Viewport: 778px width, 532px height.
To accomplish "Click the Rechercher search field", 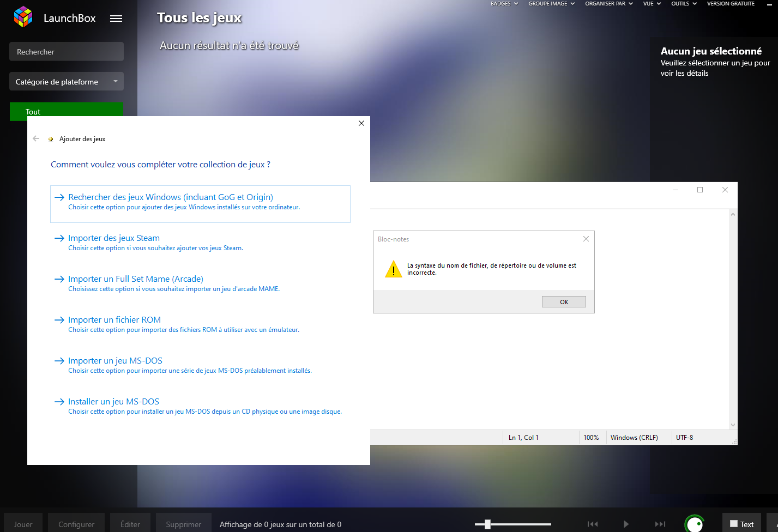I will (x=67, y=52).
